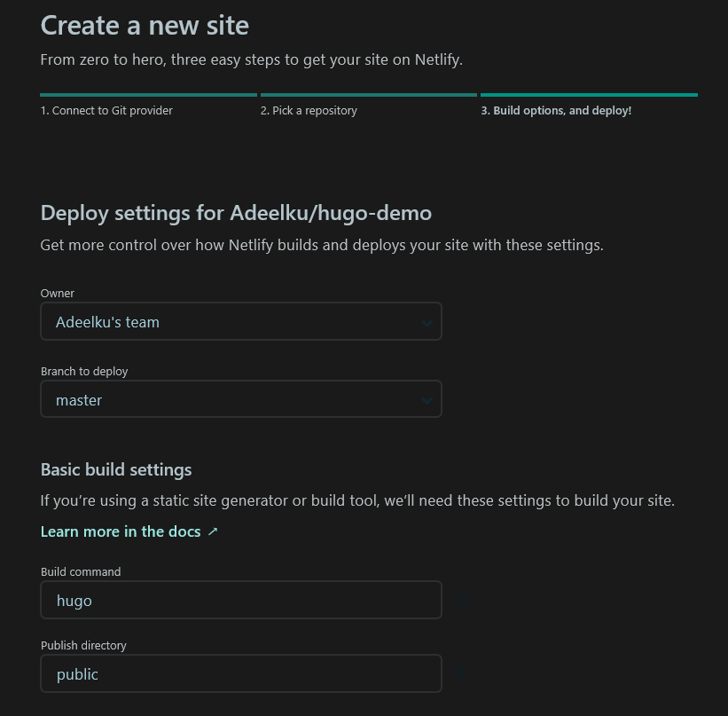Expand the Branch to deploy master dropdown
Viewport: 728px width, 716px height.
(x=241, y=399)
